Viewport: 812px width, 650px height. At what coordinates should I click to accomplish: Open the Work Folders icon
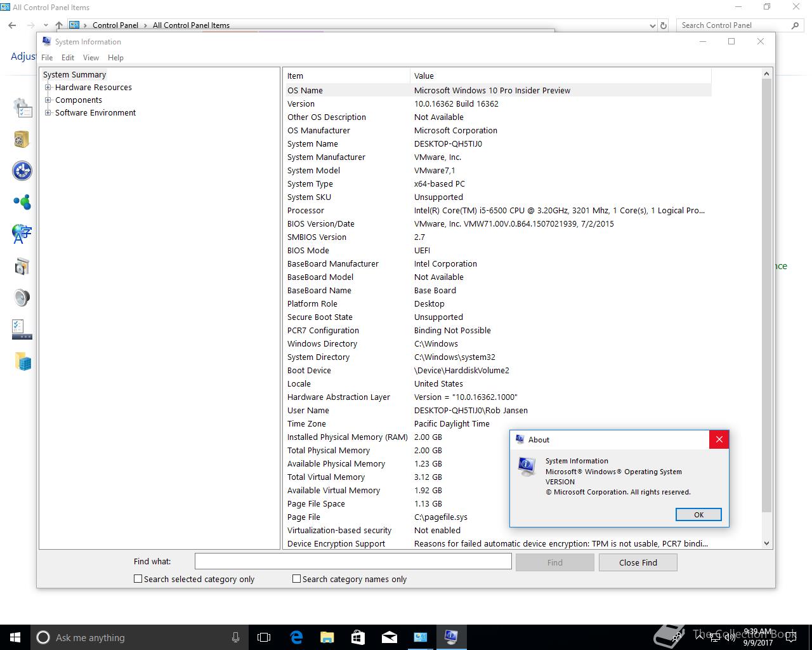pyautogui.click(x=23, y=362)
